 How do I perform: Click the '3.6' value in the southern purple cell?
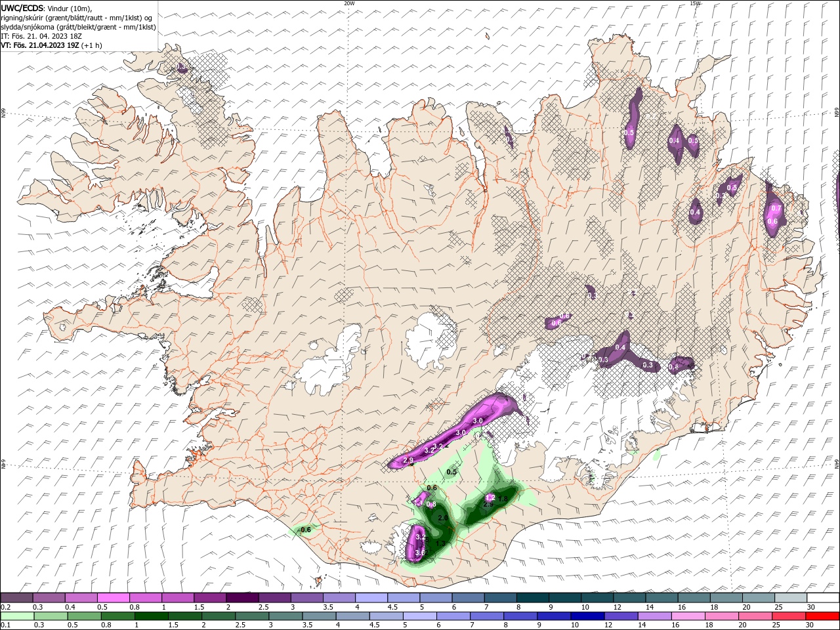(x=420, y=553)
